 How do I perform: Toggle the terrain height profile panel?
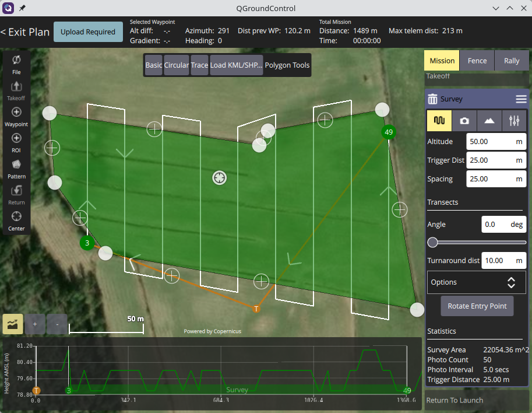pyautogui.click(x=13, y=323)
